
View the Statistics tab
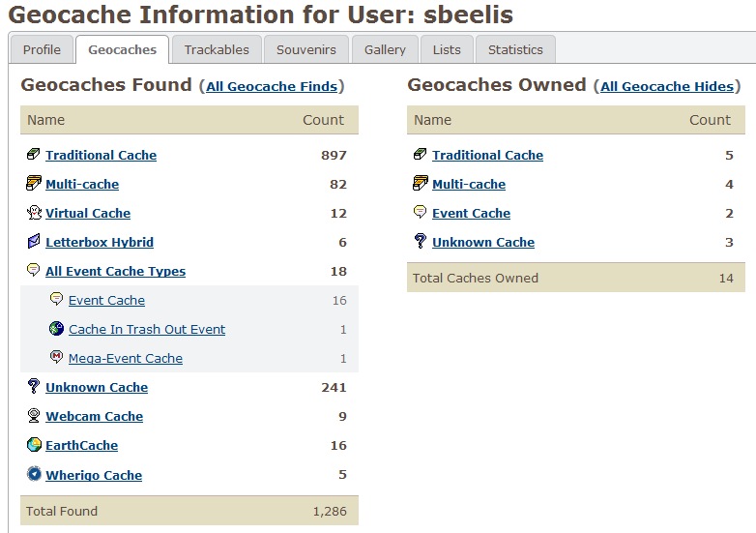(515, 49)
